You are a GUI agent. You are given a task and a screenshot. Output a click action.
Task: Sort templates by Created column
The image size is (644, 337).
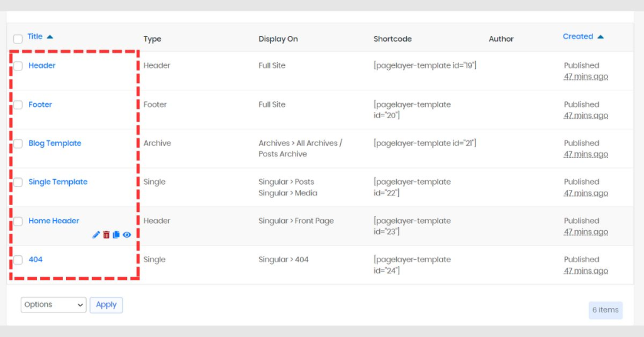coord(578,36)
